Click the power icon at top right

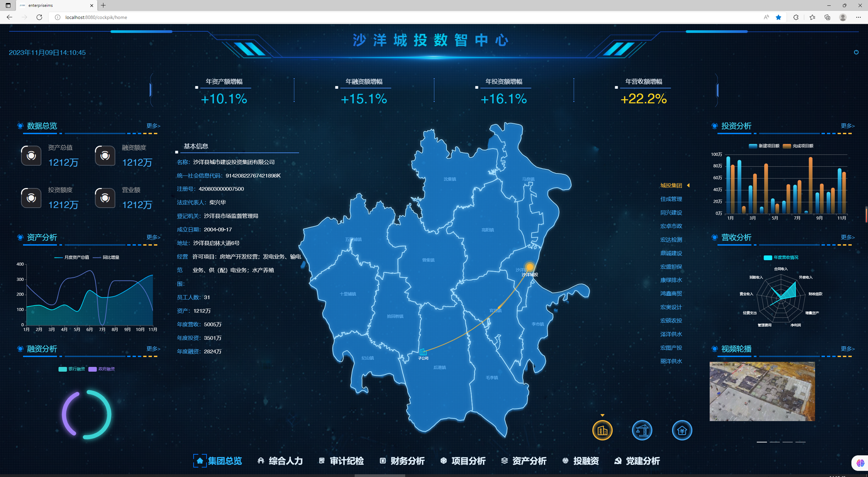(856, 52)
